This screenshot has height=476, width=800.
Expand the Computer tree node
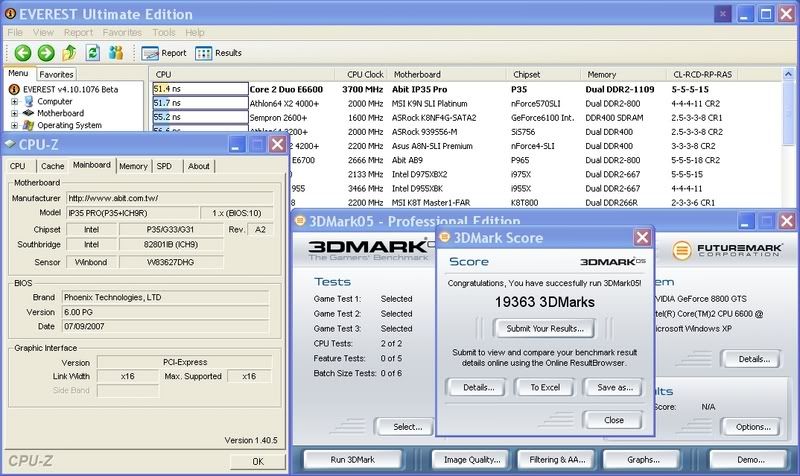click(14, 102)
